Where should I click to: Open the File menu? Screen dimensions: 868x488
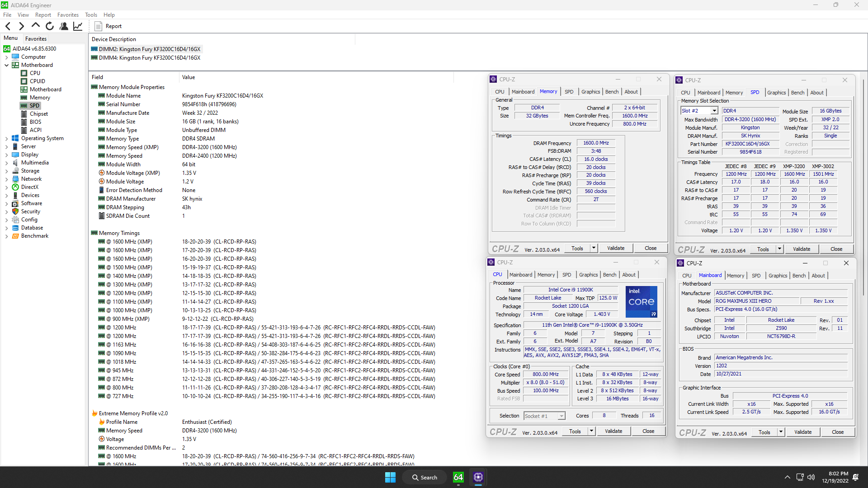[x=7, y=15]
